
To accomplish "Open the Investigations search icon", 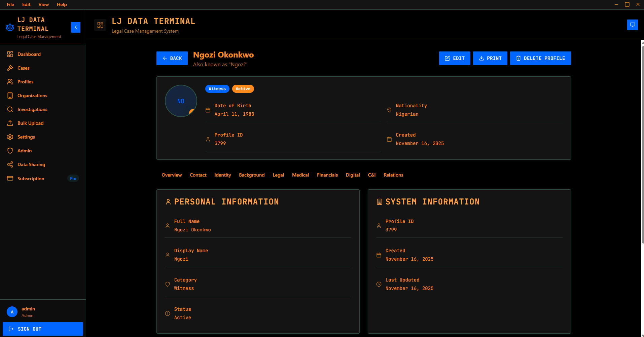I will [x=10, y=109].
